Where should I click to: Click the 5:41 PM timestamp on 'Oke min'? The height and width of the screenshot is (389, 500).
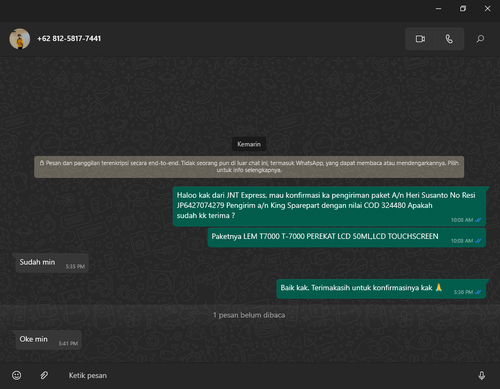[x=68, y=343]
